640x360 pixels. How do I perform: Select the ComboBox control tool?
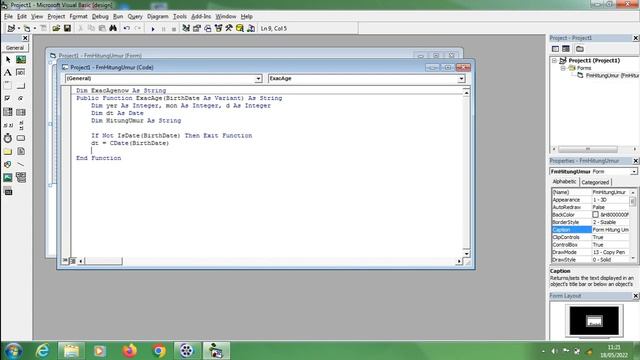pos(8,112)
